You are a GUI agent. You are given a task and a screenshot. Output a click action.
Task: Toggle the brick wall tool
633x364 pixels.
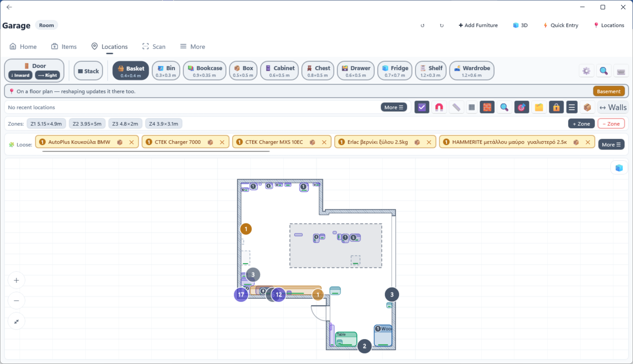[487, 107]
